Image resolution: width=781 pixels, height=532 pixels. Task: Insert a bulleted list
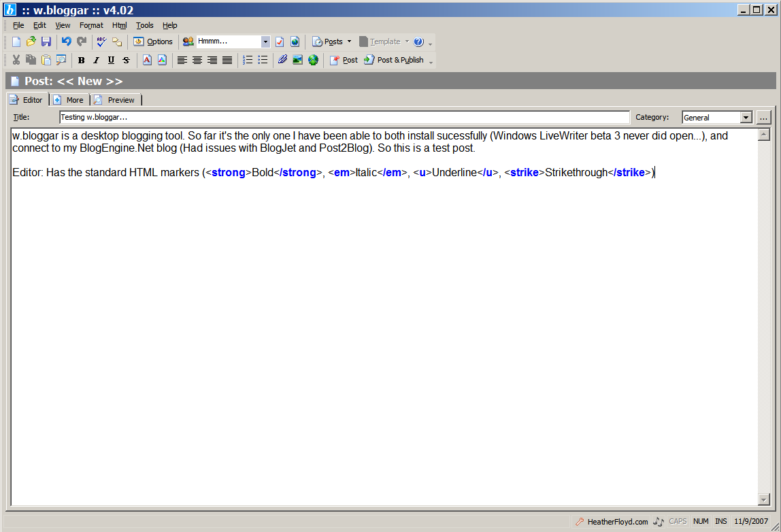263,61
